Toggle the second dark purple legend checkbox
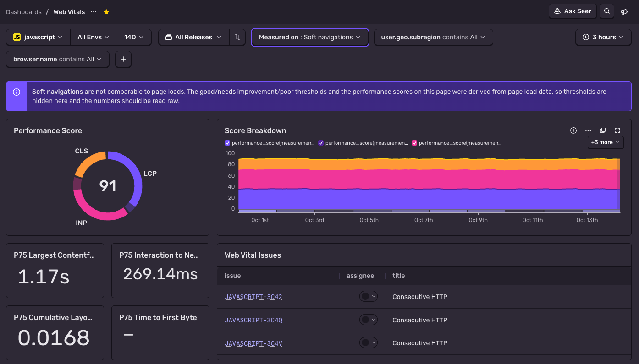The height and width of the screenshot is (364, 639). [321, 143]
